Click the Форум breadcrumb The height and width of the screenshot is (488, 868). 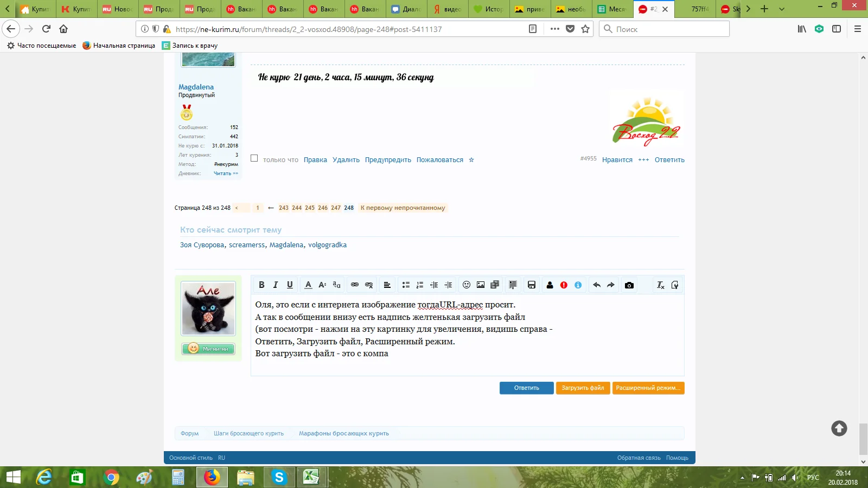(x=189, y=433)
